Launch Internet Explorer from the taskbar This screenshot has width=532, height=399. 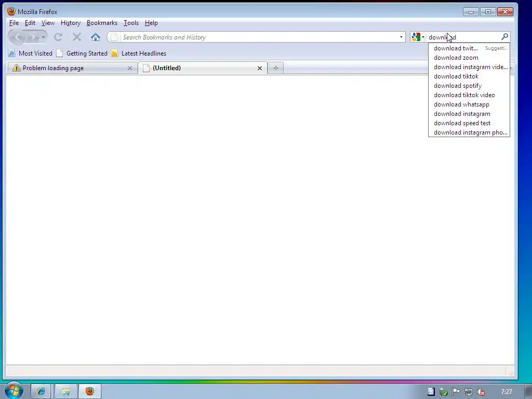click(41, 392)
